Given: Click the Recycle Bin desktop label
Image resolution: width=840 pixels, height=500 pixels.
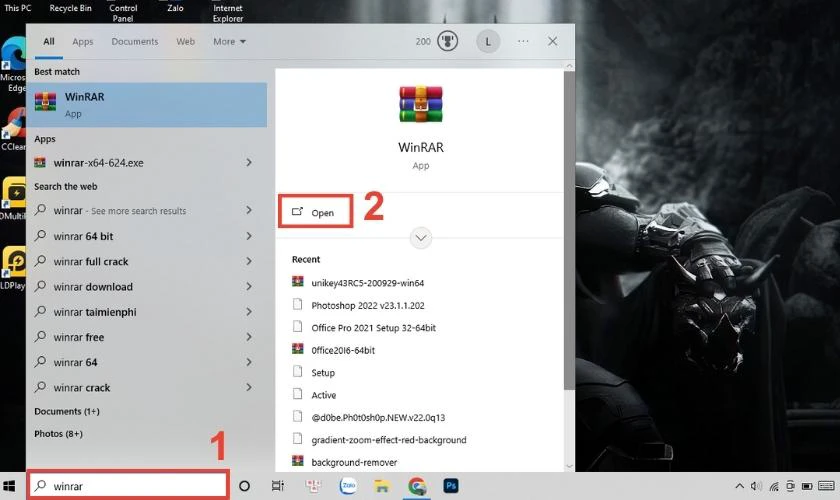Looking at the screenshot, I should (x=70, y=8).
